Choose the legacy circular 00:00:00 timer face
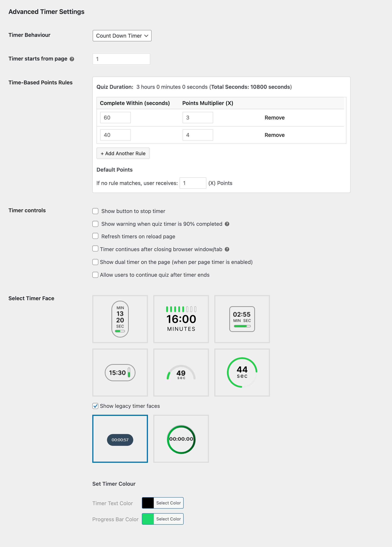The width and height of the screenshot is (392, 547). (x=181, y=439)
